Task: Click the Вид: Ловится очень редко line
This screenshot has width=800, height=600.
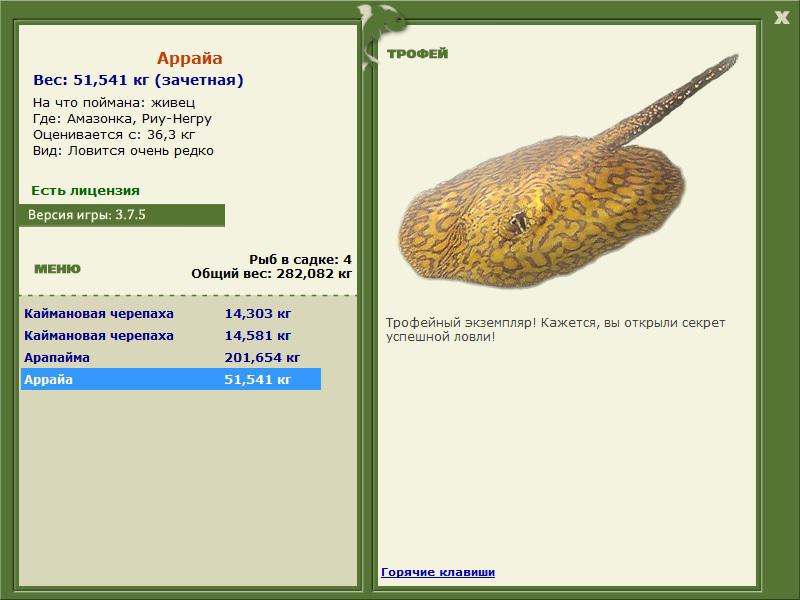Action: pos(123,151)
